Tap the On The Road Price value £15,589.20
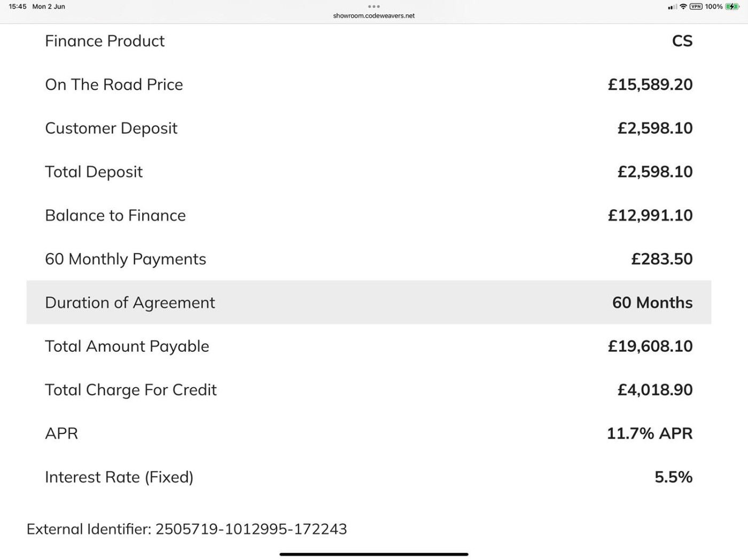The image size is (748, 560). pyautogui.click(x=650, y=84)
